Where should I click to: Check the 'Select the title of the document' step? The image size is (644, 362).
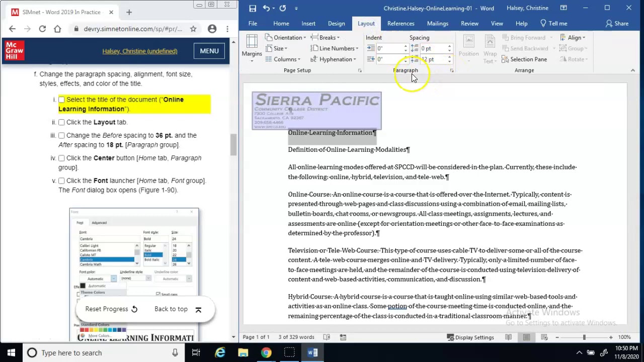click(61, 100)
